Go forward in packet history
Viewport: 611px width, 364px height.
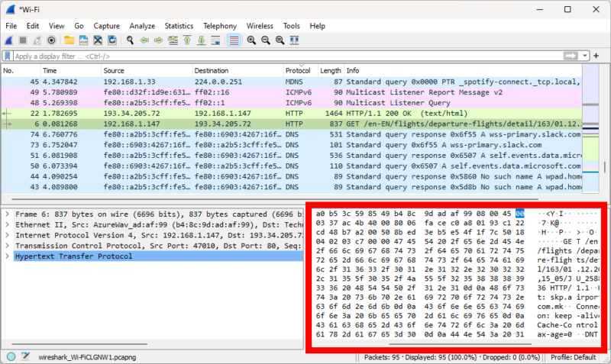point(159,40)
